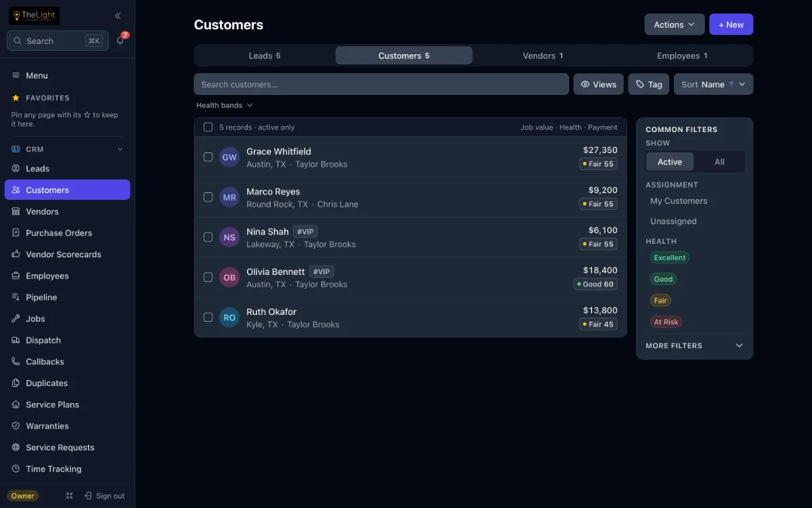Check the Marco Reyes row checkbox
The image size is (812, 508).
pos(208,197)
